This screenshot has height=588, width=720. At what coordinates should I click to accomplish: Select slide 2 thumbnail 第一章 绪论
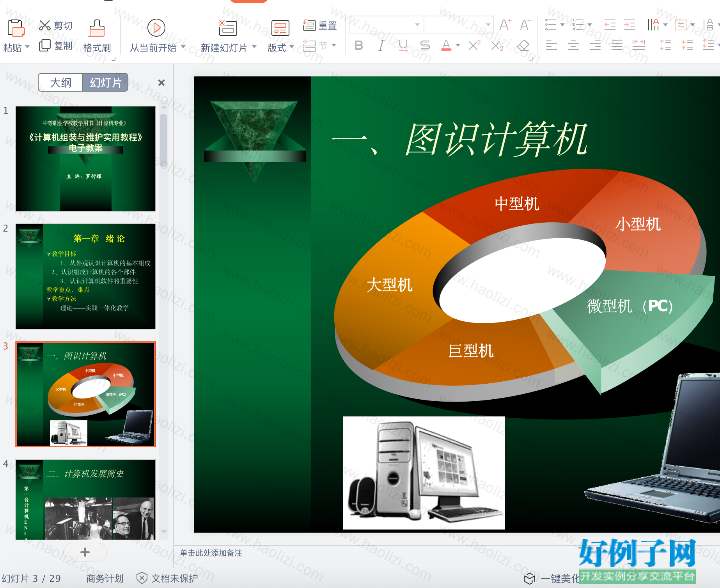click(x=85, y=276)
